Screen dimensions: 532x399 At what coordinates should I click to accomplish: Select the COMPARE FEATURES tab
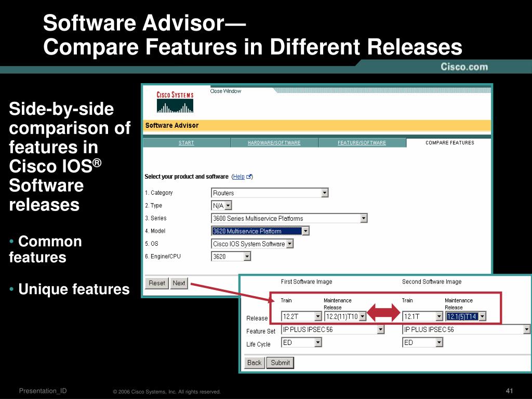[x=449, y=143]
